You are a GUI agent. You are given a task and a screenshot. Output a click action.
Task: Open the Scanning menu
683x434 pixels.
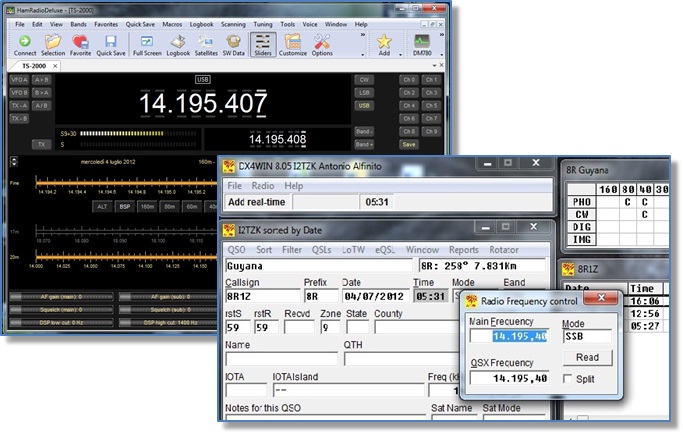tap(233, 24)
